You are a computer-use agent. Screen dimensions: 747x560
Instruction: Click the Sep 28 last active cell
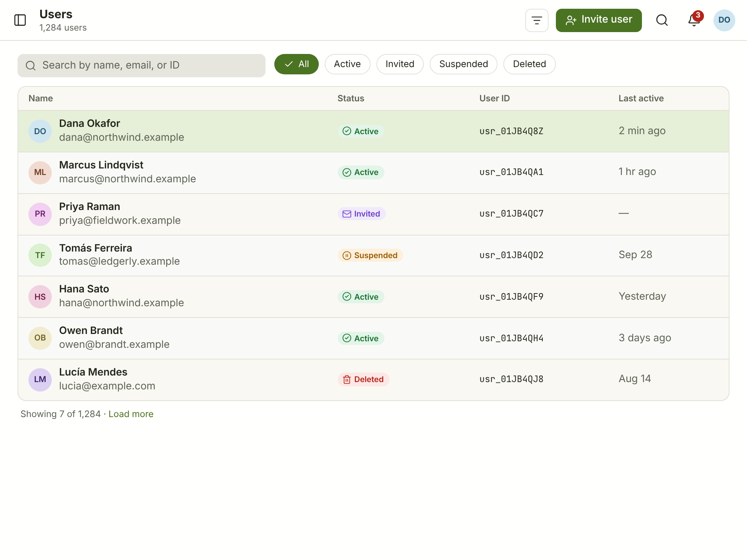(635, 255)
